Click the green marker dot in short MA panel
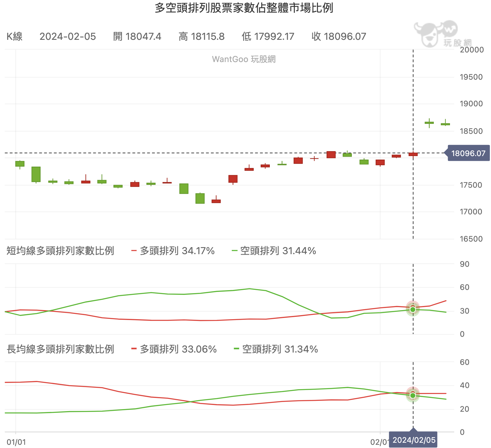 tap(413, 310)
